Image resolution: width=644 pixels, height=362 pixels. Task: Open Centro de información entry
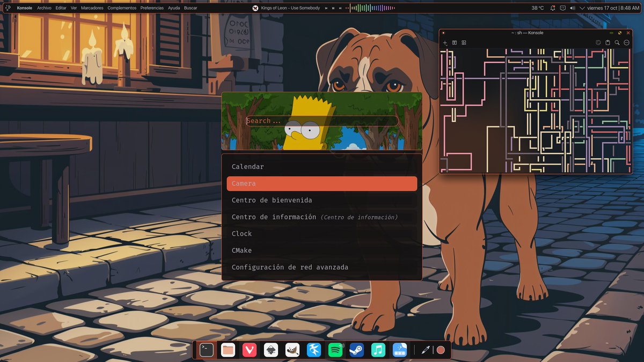[321, 217]
